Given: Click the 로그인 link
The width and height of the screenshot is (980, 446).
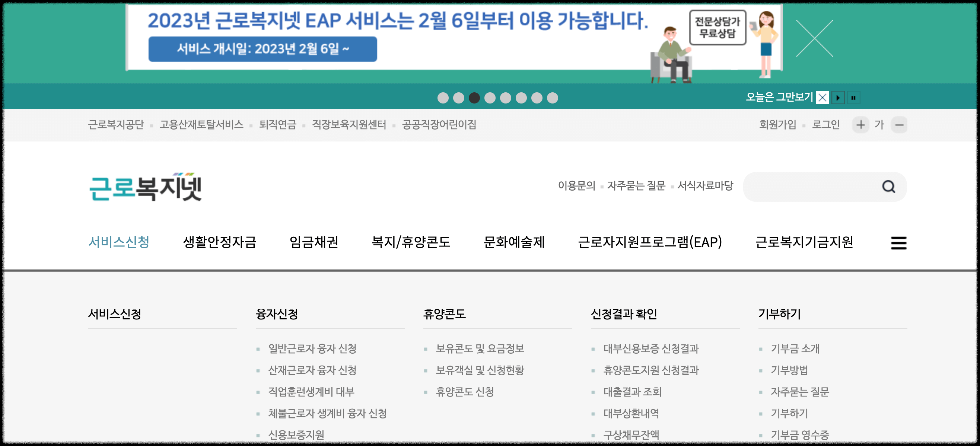Looking at the screenshot, I should point(825,125).
